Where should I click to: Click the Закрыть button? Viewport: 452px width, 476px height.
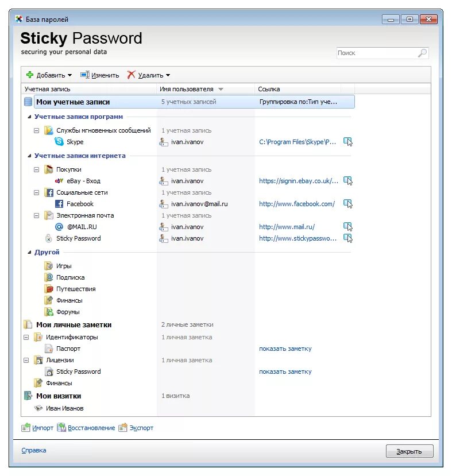point(409,451)
